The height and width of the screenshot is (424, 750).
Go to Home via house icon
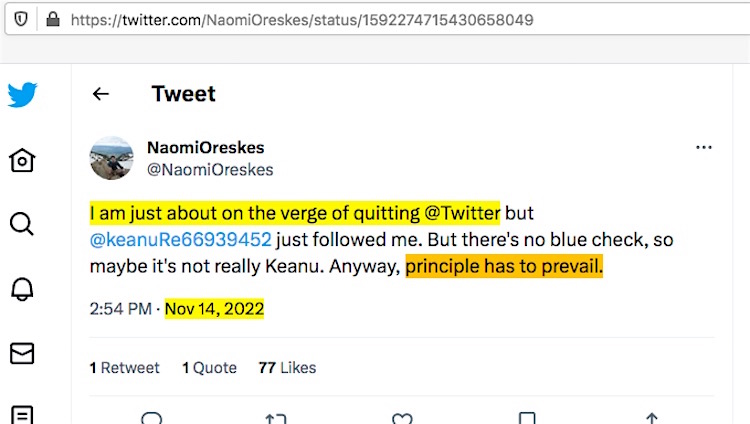click(x=22, y=160)
